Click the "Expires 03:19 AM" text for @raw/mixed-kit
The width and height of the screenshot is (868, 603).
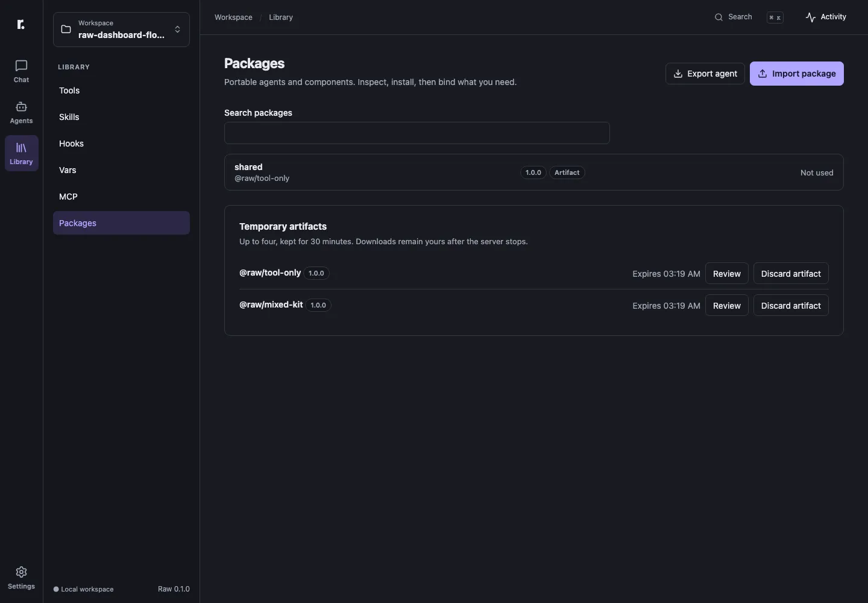tap(666, 306)
